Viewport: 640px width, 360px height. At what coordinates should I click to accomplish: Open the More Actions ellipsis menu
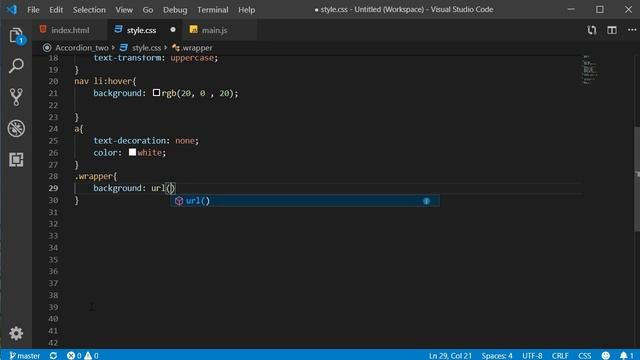tap(631, 30)
